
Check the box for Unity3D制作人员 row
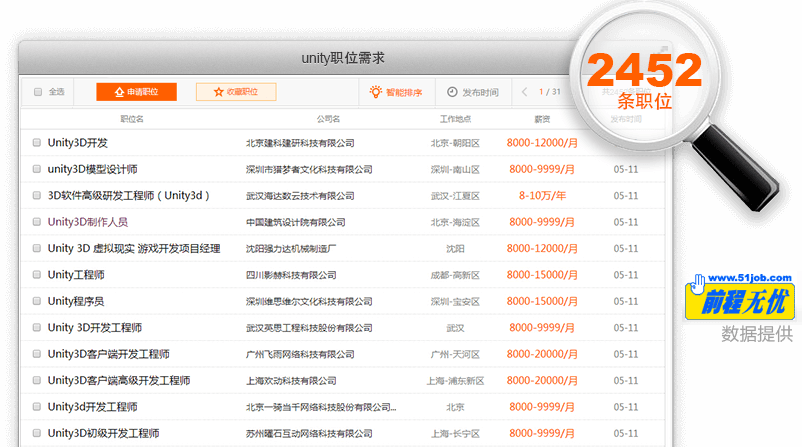[x=37, y=222]
